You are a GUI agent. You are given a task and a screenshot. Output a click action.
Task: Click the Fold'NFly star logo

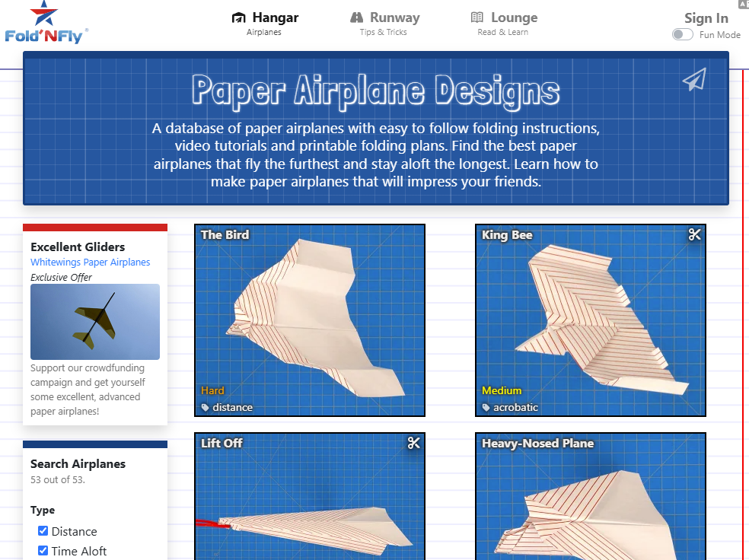click(x=46, y=22)
